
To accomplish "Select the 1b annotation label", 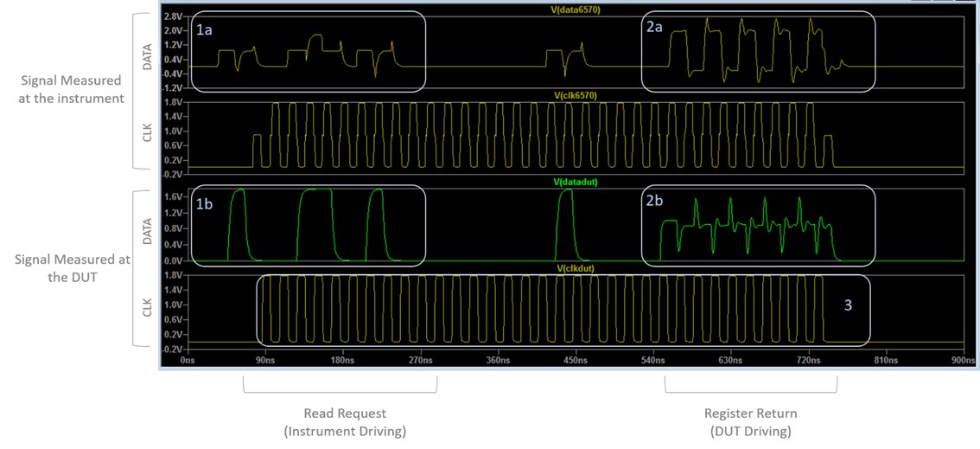I will coord(204,203).
